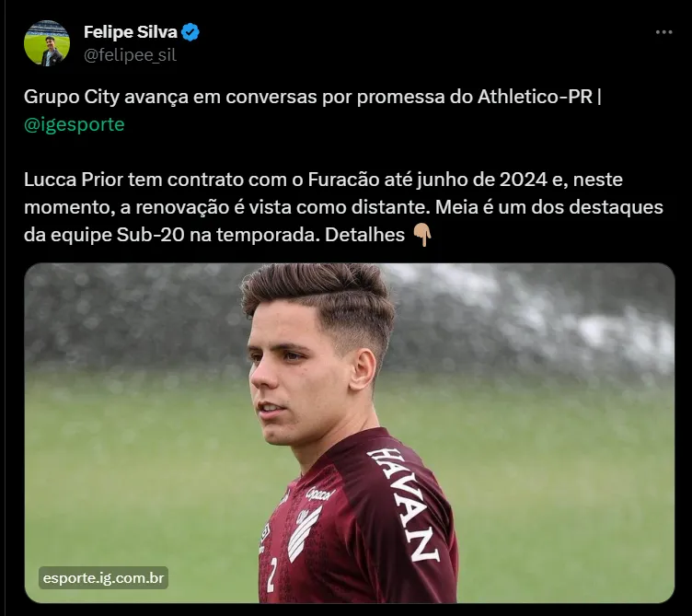Click 'Athletico-PR' in the tweet headline
This screenshot has width=692, height=616.
point(535,97)
